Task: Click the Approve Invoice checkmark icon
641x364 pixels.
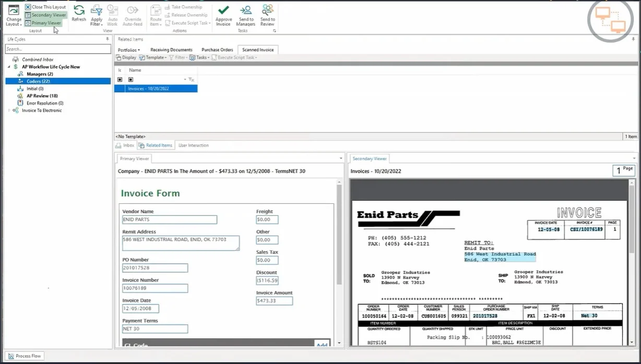Action: click(x=223, y=14)
